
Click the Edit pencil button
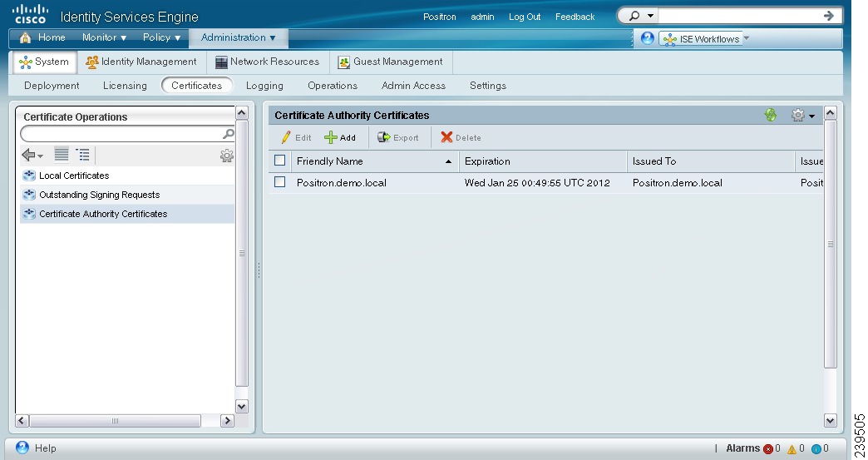(x=296, y=137)
